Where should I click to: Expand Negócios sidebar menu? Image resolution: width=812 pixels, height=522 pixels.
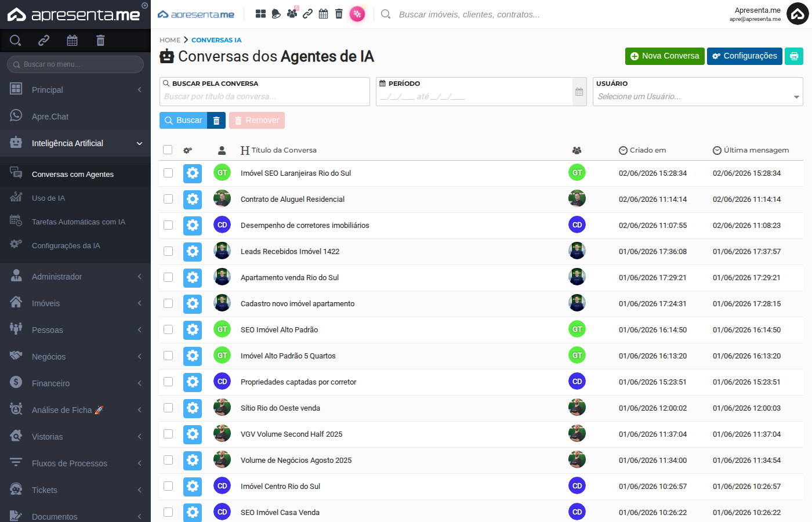click(x=75, y=357)
